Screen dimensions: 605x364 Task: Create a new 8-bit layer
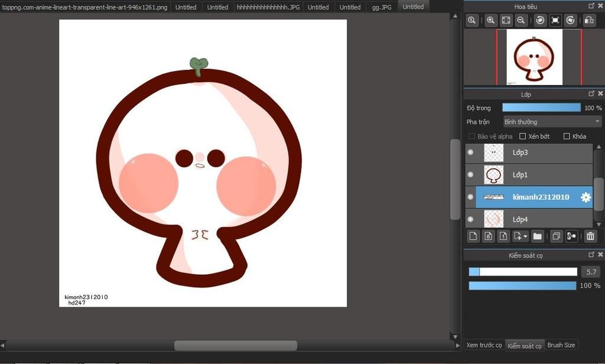(488, 236)
